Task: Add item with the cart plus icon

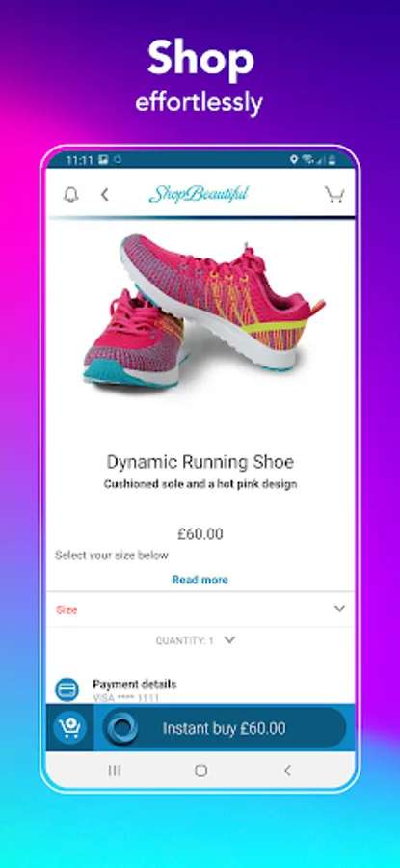Action: 69,727
